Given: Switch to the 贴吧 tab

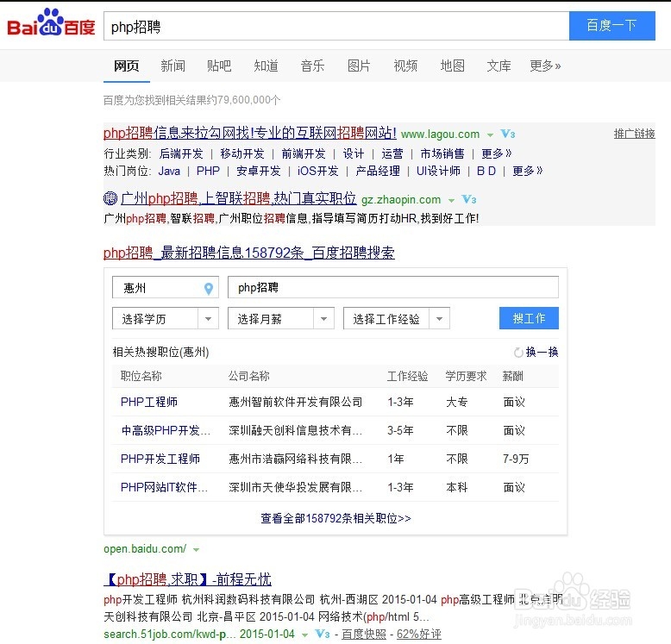Looking at the screenshot, I should 219,66.
